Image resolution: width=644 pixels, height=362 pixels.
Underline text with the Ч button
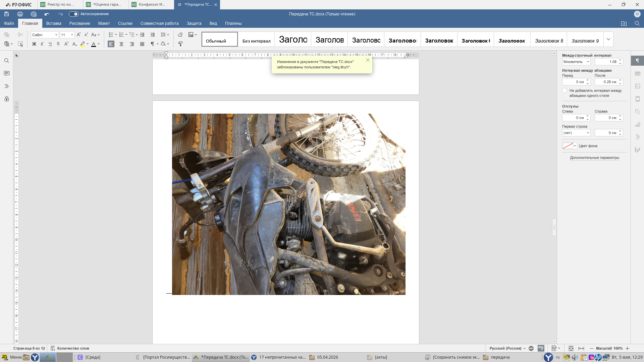(x=50, y=44)
